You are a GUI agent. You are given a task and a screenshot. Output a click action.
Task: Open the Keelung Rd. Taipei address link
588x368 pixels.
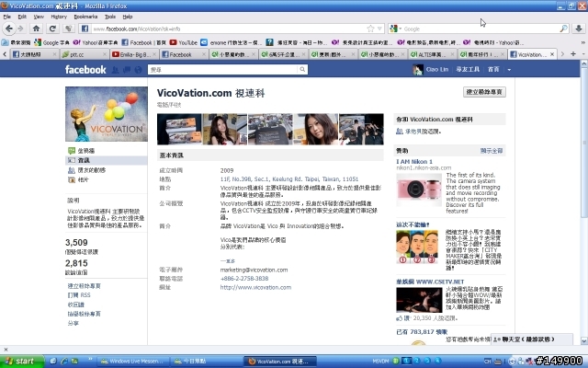(x=289, y=179)
